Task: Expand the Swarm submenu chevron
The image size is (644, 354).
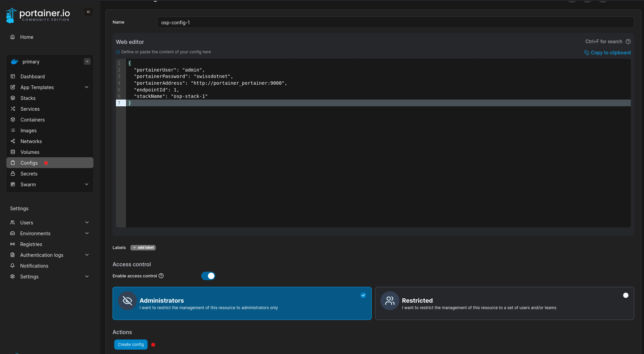Action: click(87, 184)
